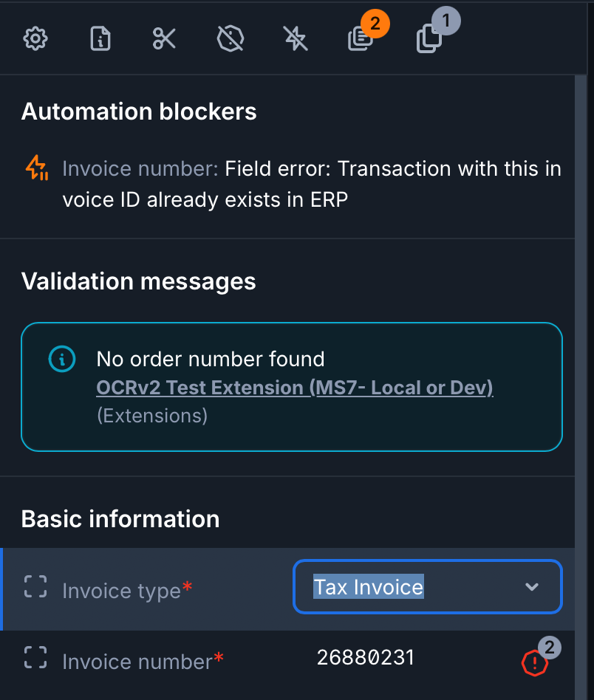Image resolution: width=594 pixels, height=700 pixels.
Task: Open the Tax Invoice selector chevron
Action: tap(531, 587)
